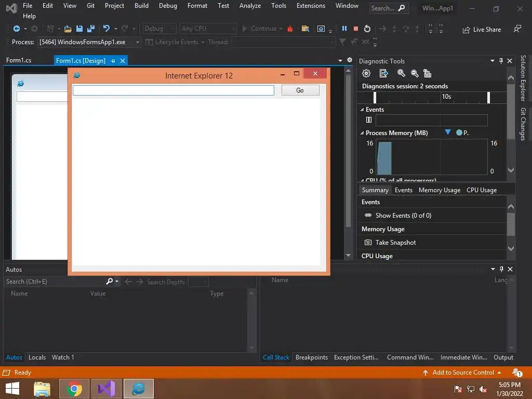The image size is (532, 399).
Task: Open the Process combo box dropdown
Action: tap(137, 42)
